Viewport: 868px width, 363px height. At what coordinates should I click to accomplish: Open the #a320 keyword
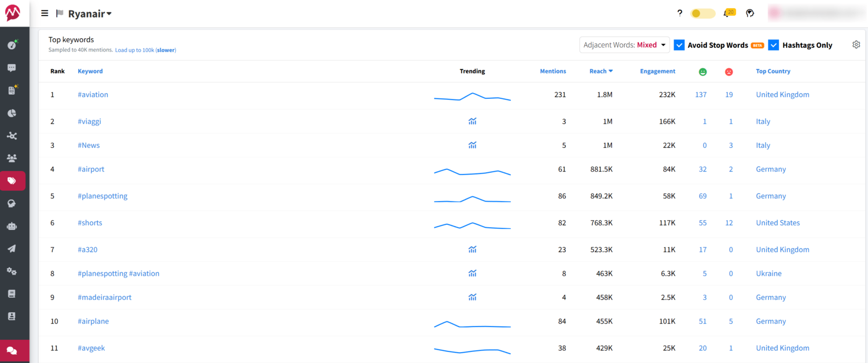click(x=87, y=250)
